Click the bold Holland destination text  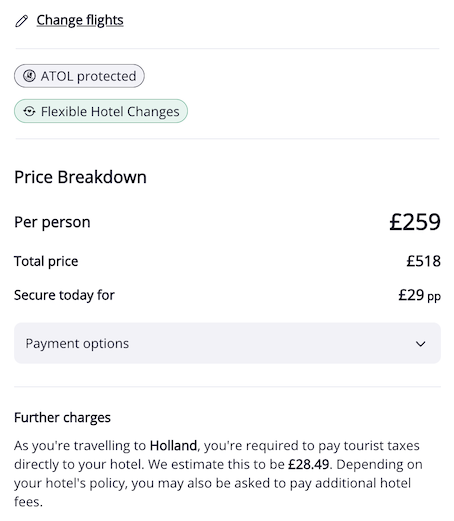173,446
